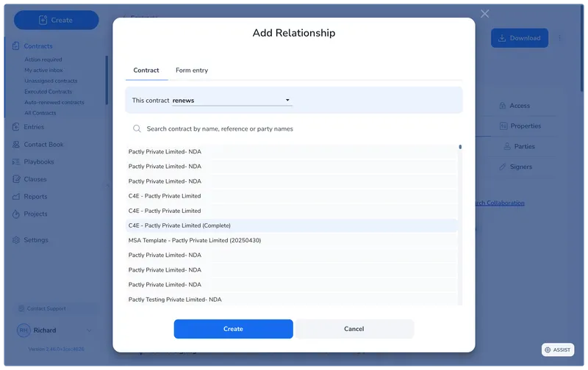Select C4E - Pactly Private Limited (Complete)

click(291, 225)
